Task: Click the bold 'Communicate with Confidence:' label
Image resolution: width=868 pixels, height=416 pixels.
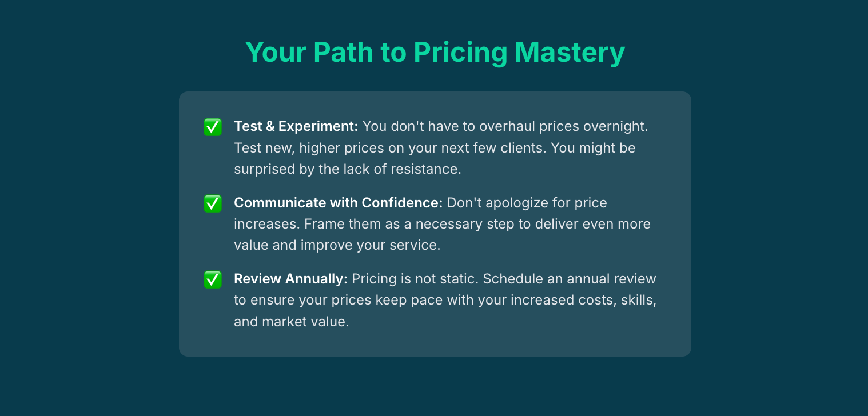Action: [x=339, y=203]
